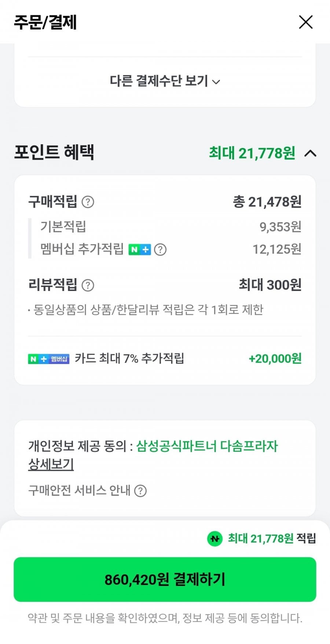Select 카드 최대 7% 추가적립 offer

point(129,358)
